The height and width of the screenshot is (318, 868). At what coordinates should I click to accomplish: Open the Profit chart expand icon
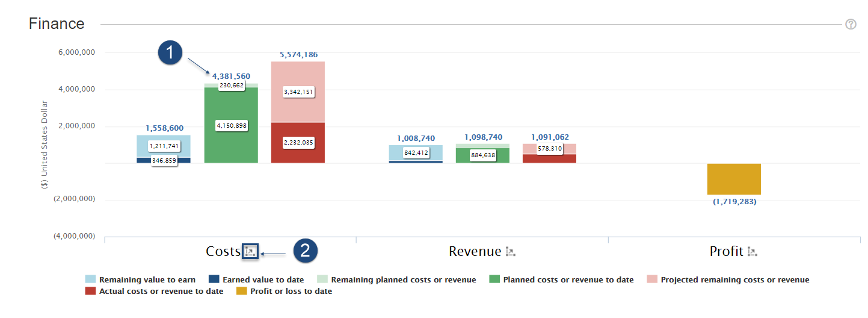pos(752,252)
